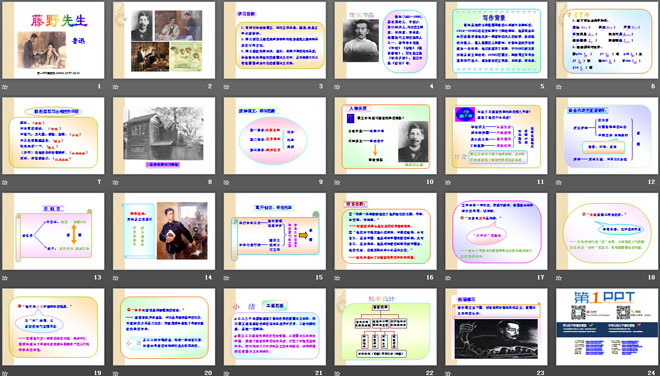This screenshot has height=376, width=660.
Task: Click the animation star under slide 1
Action: point(5,87)
